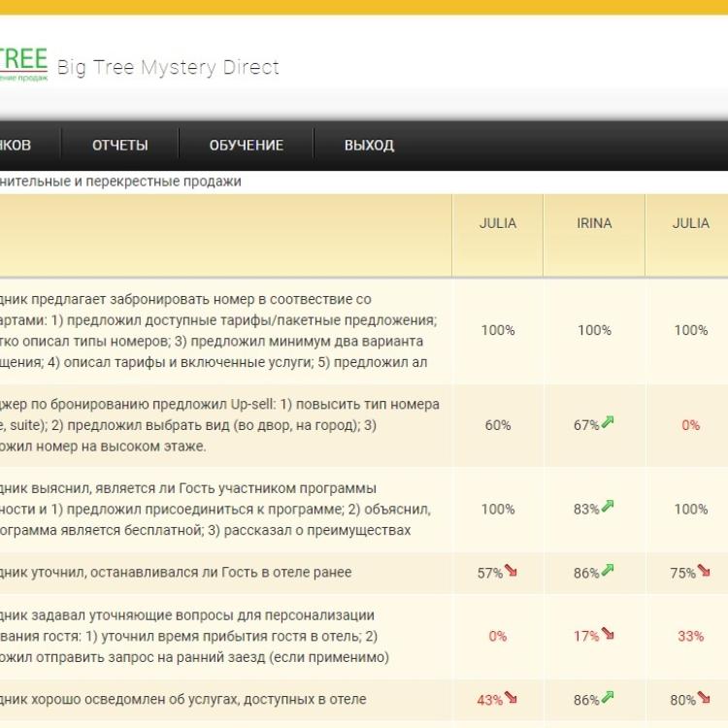
Task: Click the Big Tree Mystery Direct title
Action: (168, 67)
